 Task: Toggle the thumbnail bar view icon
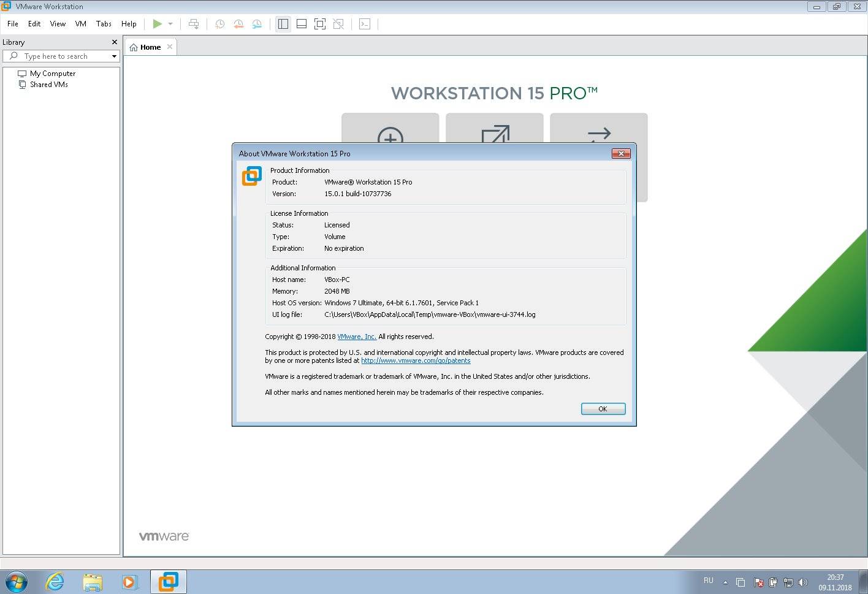coord(302,24)
